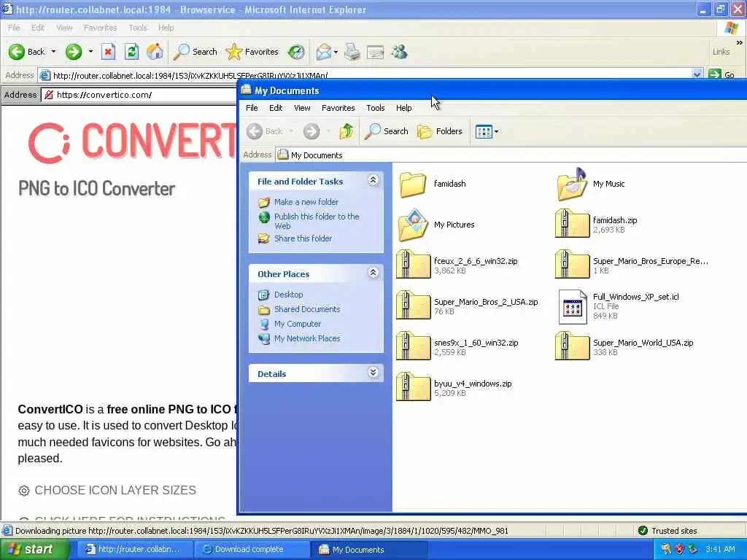Viewport: 747px width, 560px height.
Task: Click Make a new folder link
Action: (x=306, y=202)
